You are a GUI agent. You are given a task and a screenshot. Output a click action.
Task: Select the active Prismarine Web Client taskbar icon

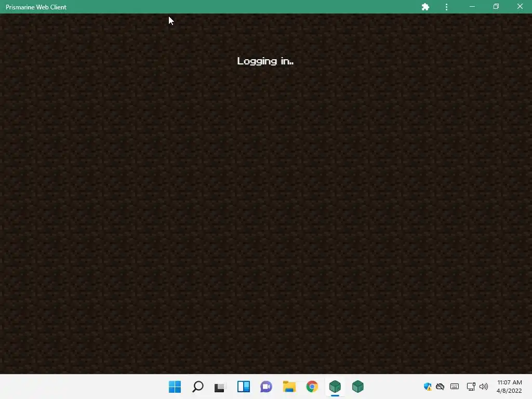click(x=335, y=387)
